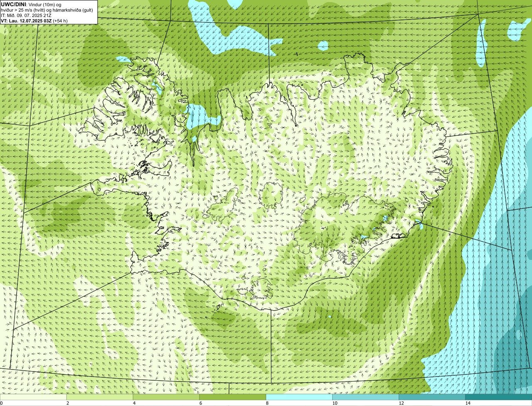Click the 6–8 m/s darker green legend segment

(x=233, y=397)
